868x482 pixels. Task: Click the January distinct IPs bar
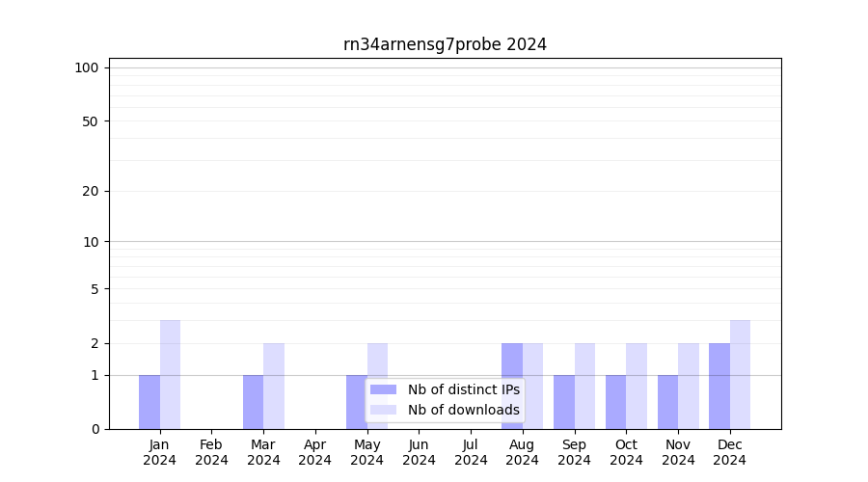click(x=149, y=402)
